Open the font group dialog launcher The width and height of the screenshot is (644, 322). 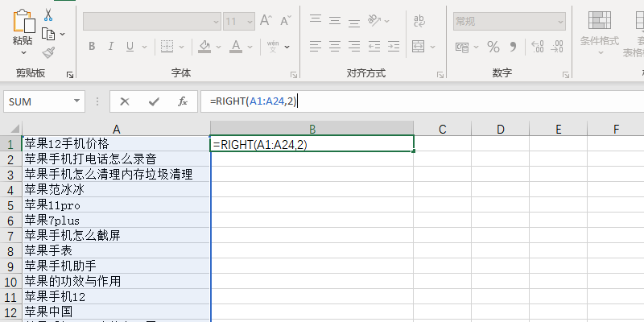(x=294, y=75)
